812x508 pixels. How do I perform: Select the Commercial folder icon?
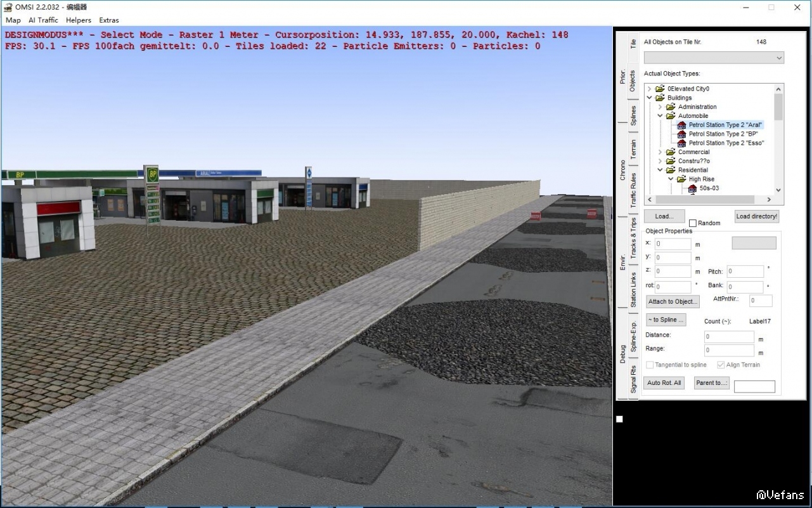(671, 152)
